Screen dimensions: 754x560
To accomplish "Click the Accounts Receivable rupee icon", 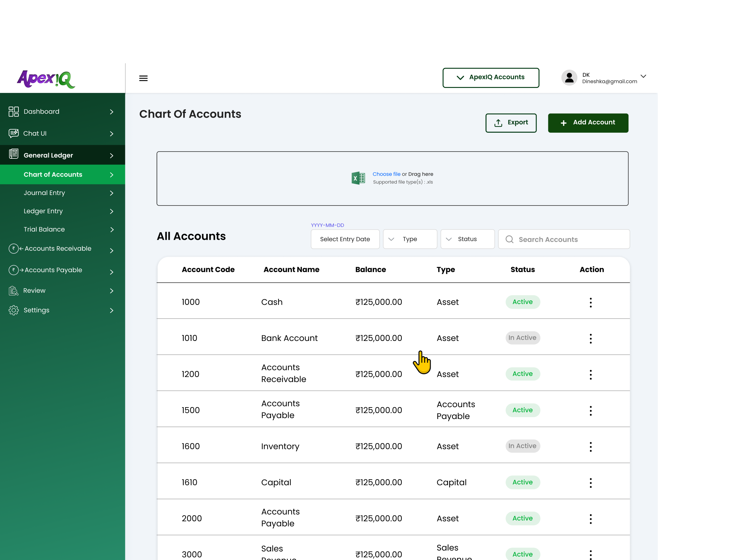I will 14,248.
